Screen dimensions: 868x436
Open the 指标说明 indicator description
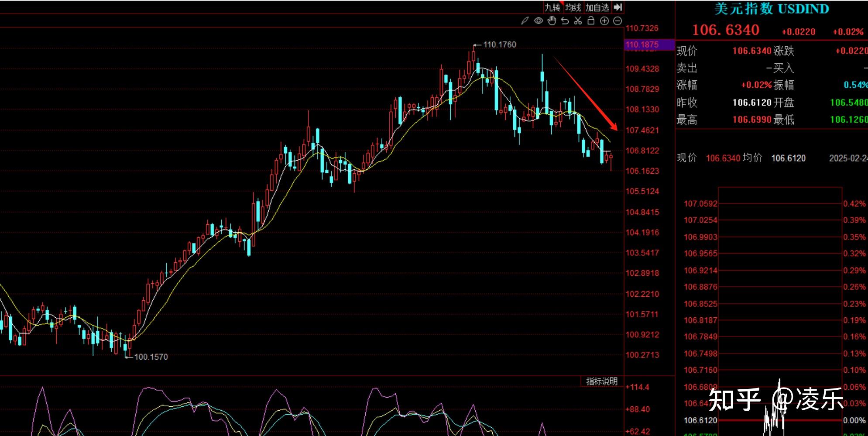point(602,381)
